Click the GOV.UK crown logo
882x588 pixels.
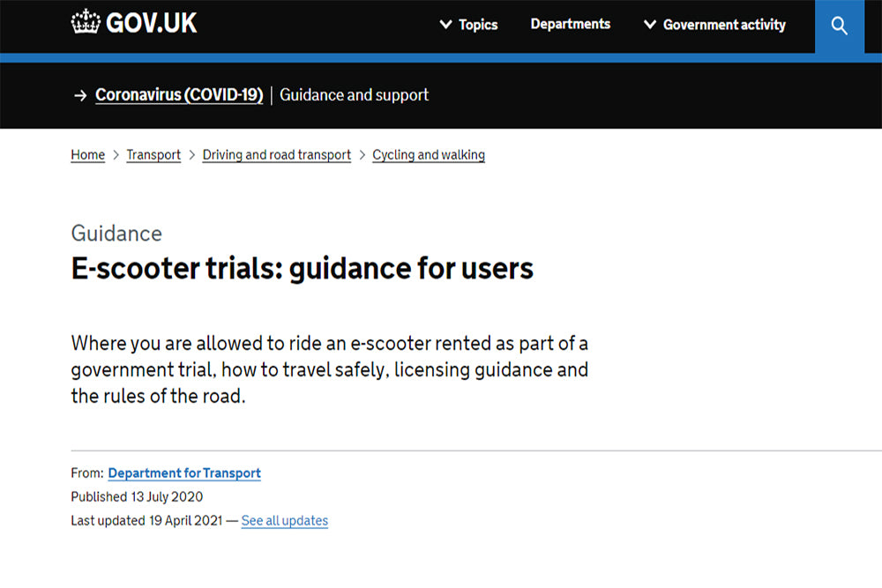coord(86,23)
